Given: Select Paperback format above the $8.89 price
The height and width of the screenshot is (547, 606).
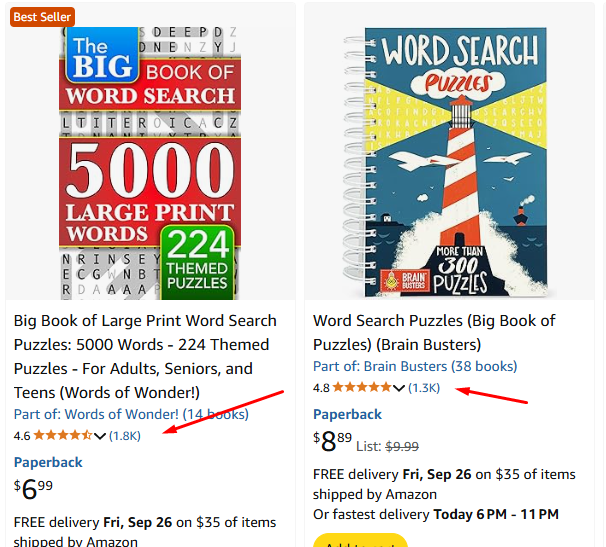Looking at the screenshot, I should (347, 414).
